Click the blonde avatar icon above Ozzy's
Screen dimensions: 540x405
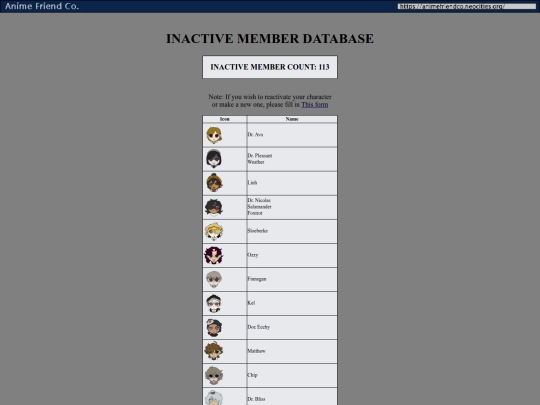214,231
